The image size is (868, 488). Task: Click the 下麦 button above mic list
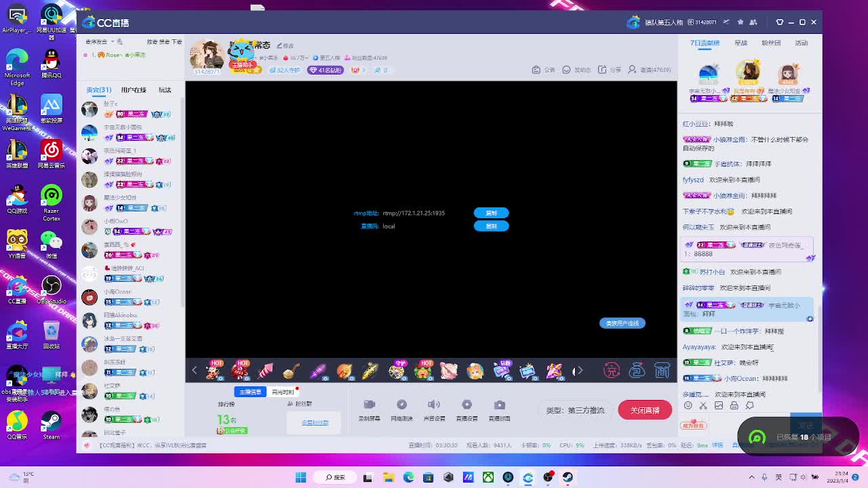[177, 42]
